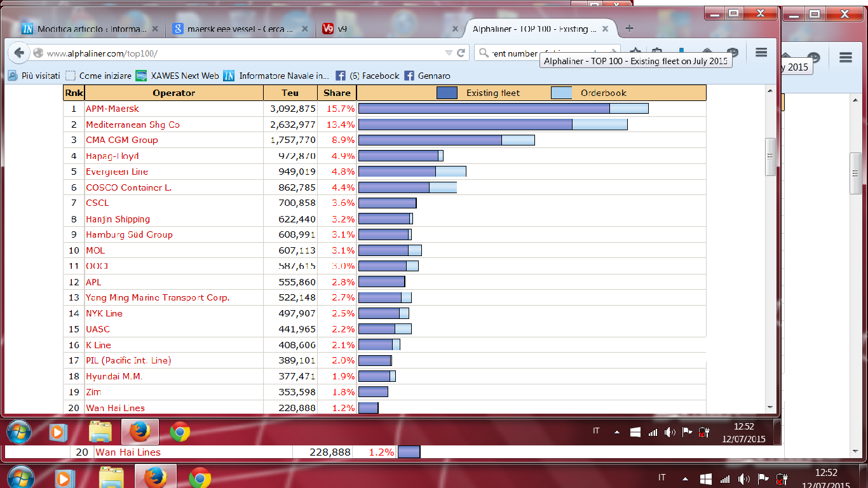Open the Hapag-Lloyd operator link
Viewport: 868px width, 488px height.
pyautogui.click(x=112, y=156)
